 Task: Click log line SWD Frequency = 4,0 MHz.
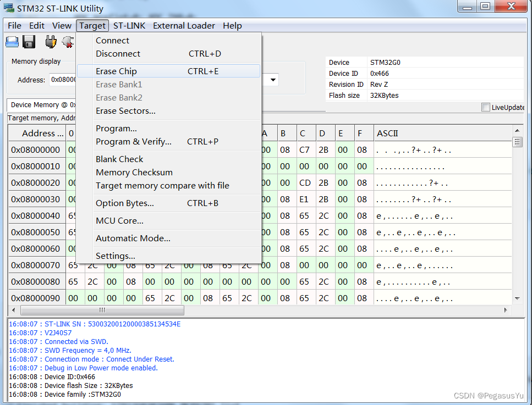70,351
